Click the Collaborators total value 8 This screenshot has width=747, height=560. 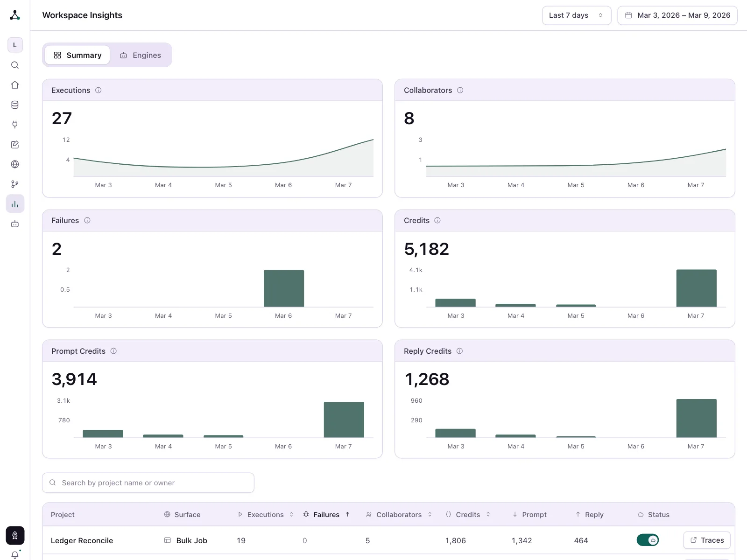tap(409, 119)
